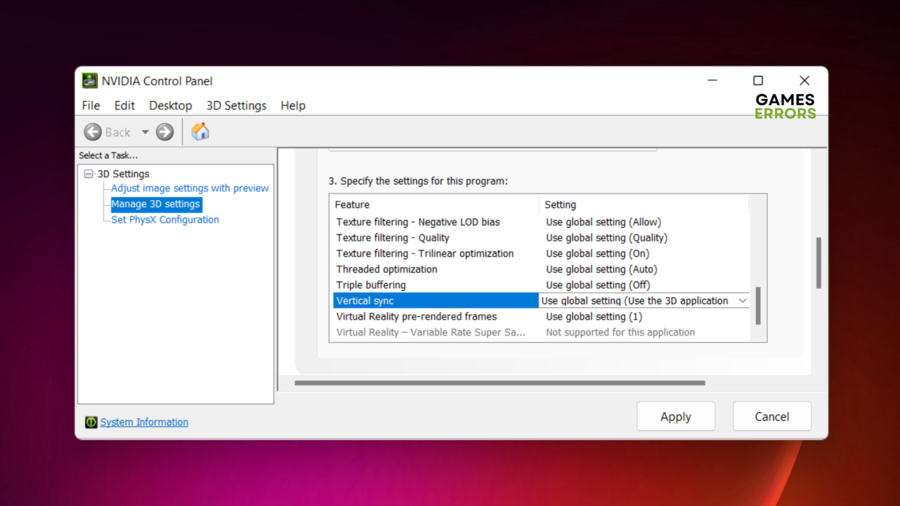Click the horizontal scrollbar at panel bottom
This screenshot has height=506, width=900.
(x=500, y=383)
